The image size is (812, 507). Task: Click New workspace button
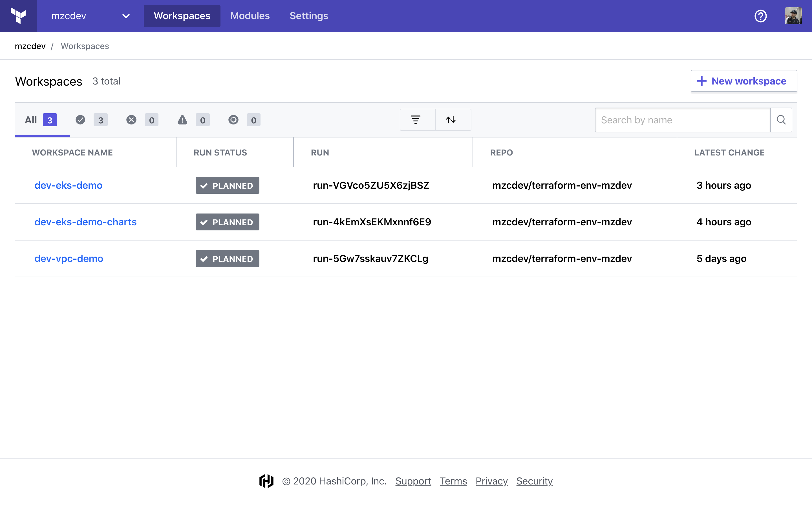[742, 81]
